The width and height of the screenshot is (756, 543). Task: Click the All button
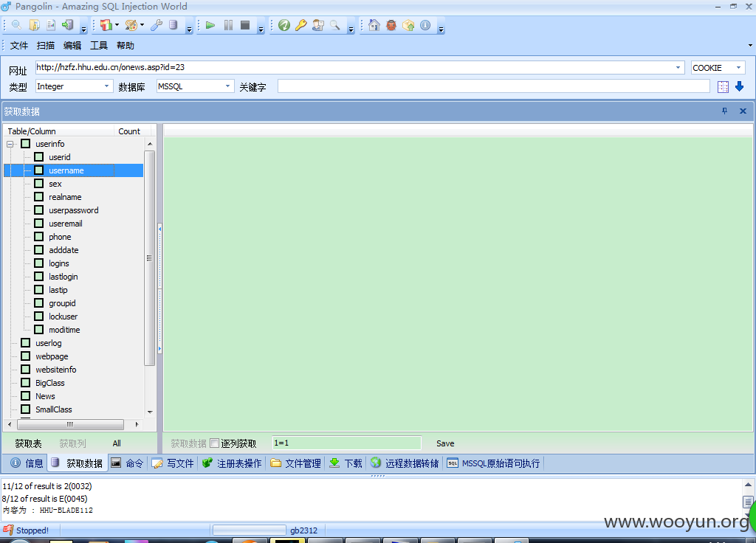tap(117, 443)
